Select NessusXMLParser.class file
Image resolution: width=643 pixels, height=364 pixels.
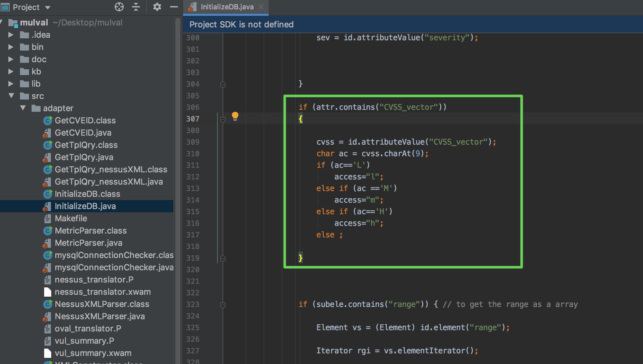(x=102, y=304)
